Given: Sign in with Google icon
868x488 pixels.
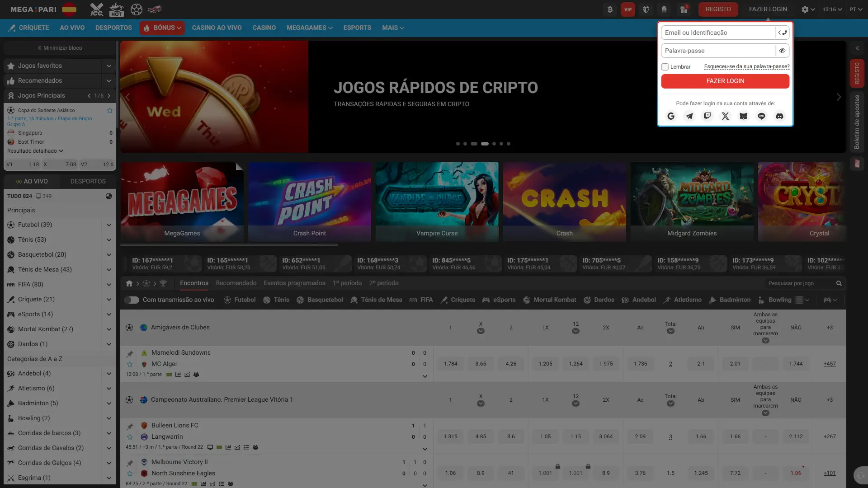Looking at the screenshot, I should 671,116.
